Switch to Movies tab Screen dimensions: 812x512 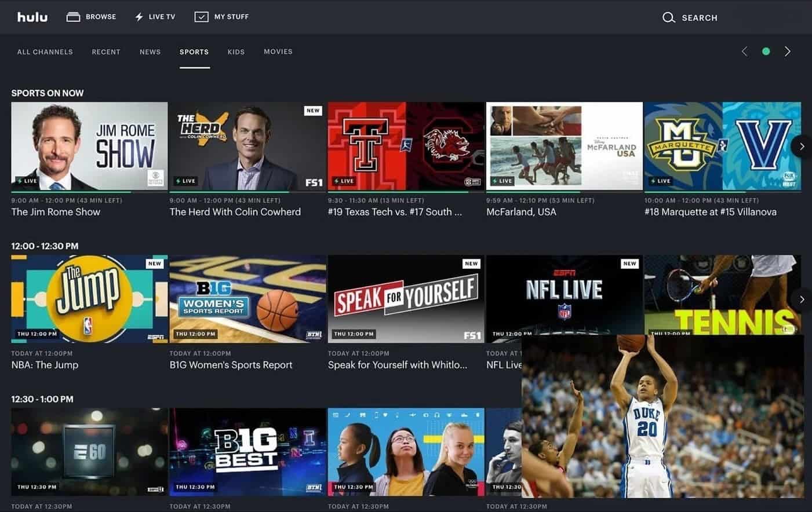coord(278,52)
